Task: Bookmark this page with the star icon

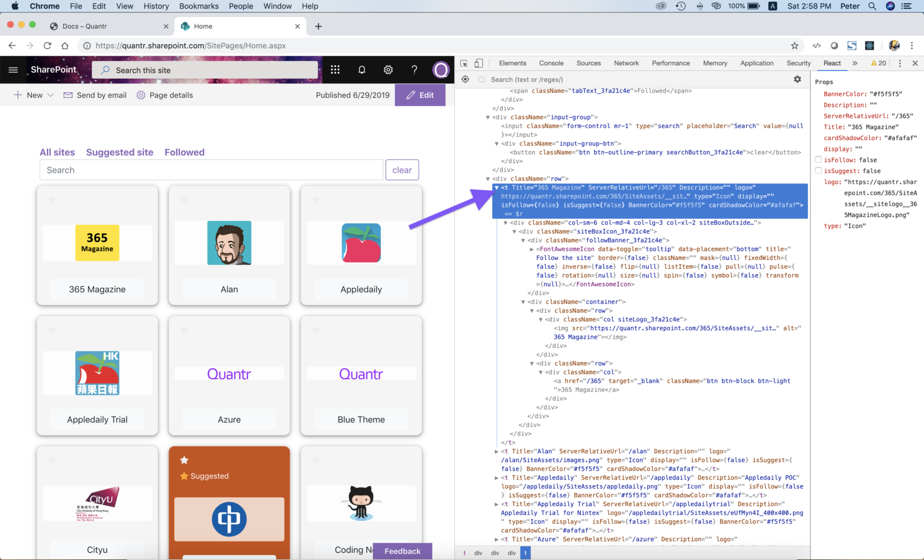Action: 795,46
